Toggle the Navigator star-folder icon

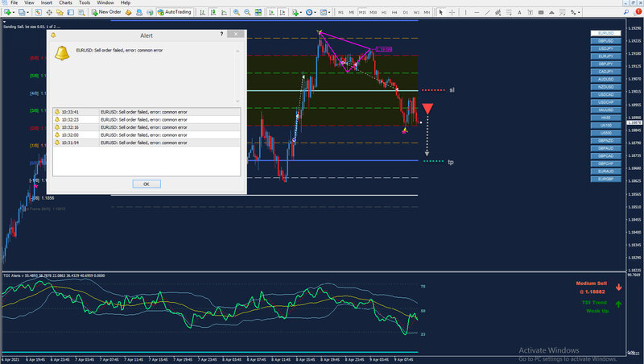click(60, 12)
